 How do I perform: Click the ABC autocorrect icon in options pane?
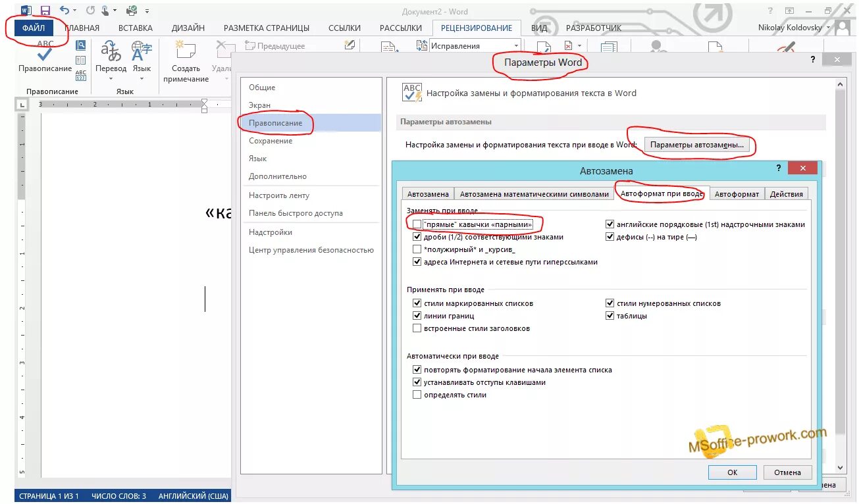pos(412,92)
